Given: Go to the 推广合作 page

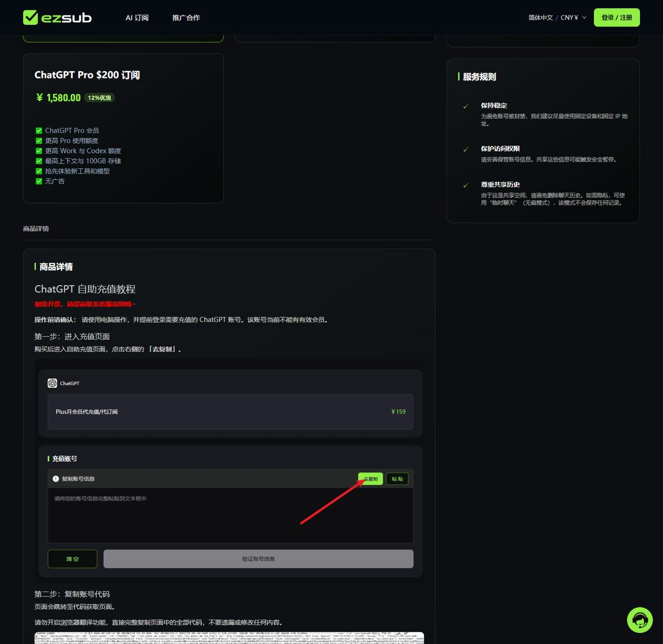Looking at the screenshot, I should pyautogui.click(x=186, y=18).
